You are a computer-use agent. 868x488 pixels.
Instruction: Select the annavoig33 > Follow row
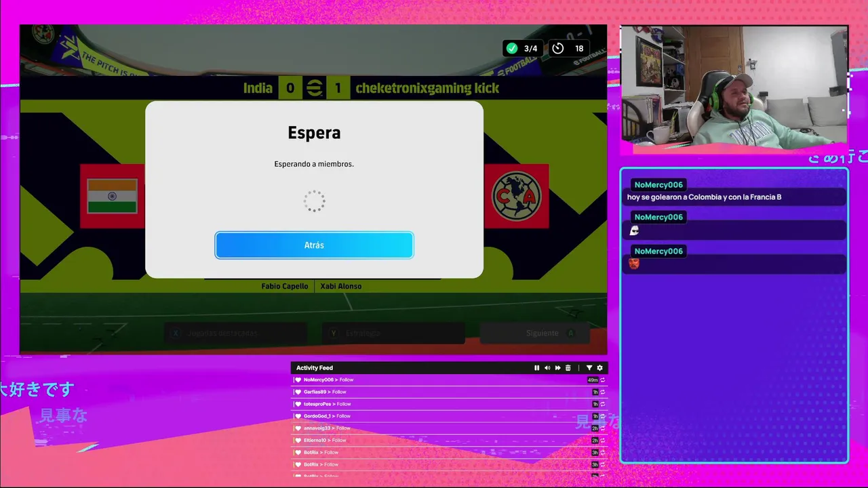[x=449, y=428]
